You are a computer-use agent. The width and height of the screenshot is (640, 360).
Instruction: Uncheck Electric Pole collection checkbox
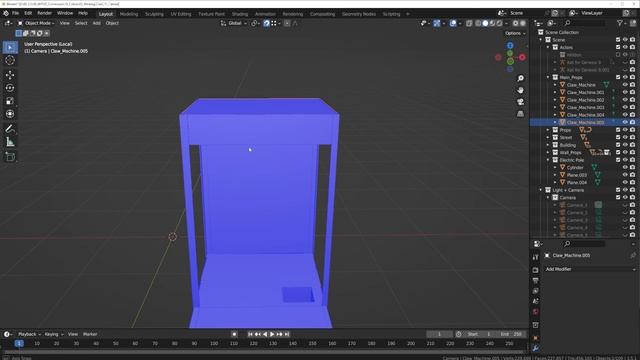tap(618, 160)
